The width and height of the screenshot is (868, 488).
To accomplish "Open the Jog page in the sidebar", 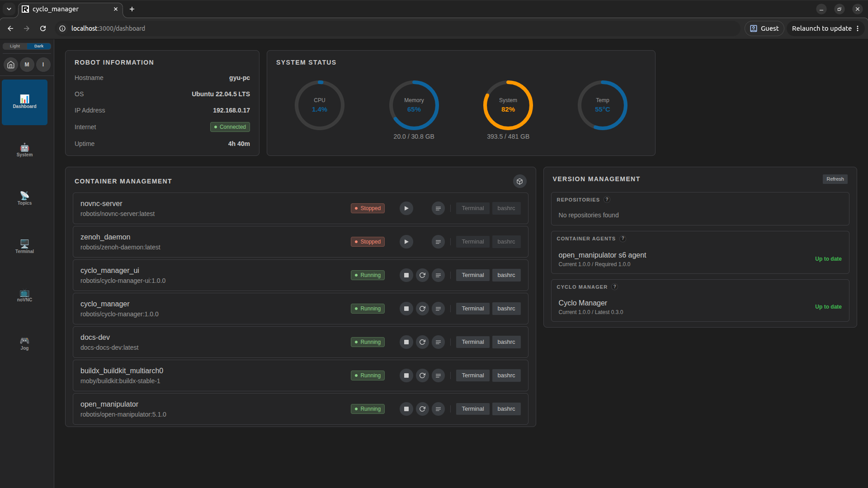I will 24,344.
